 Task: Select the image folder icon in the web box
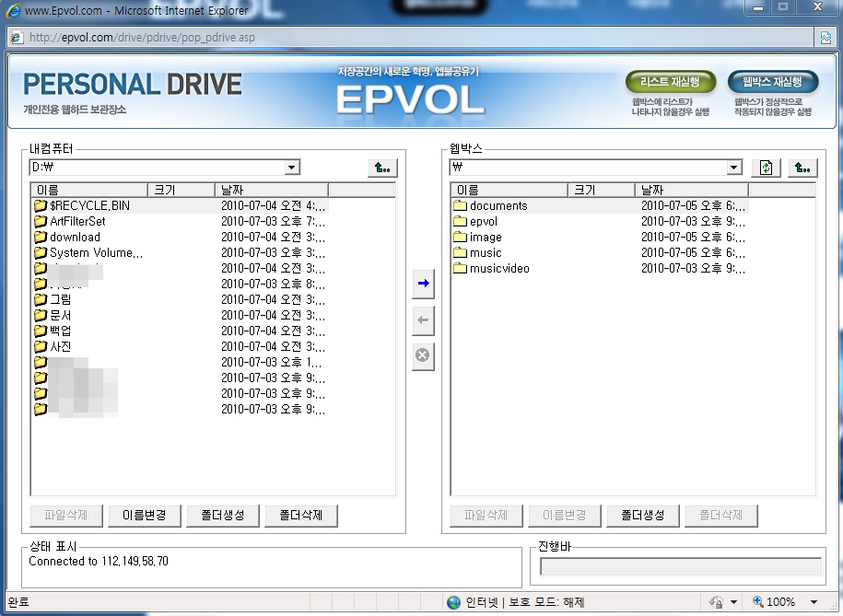[x=461, y=237]
